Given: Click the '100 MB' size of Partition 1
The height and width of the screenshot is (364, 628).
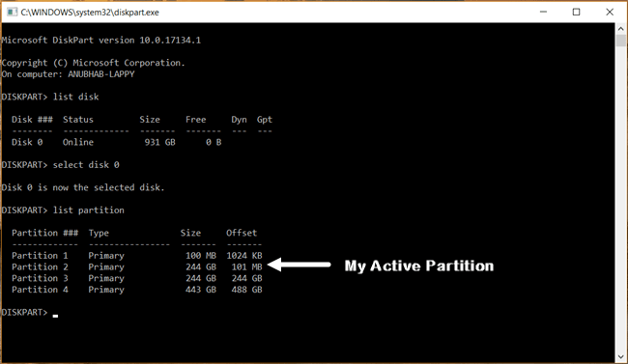Looking at the screenshot, I should coord(201,256).
